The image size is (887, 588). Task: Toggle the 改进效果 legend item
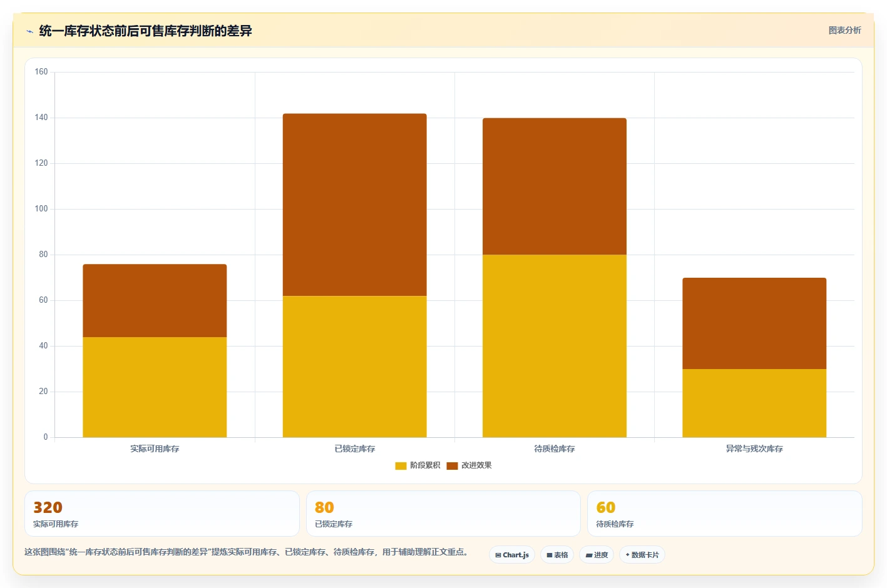(469, 465)
